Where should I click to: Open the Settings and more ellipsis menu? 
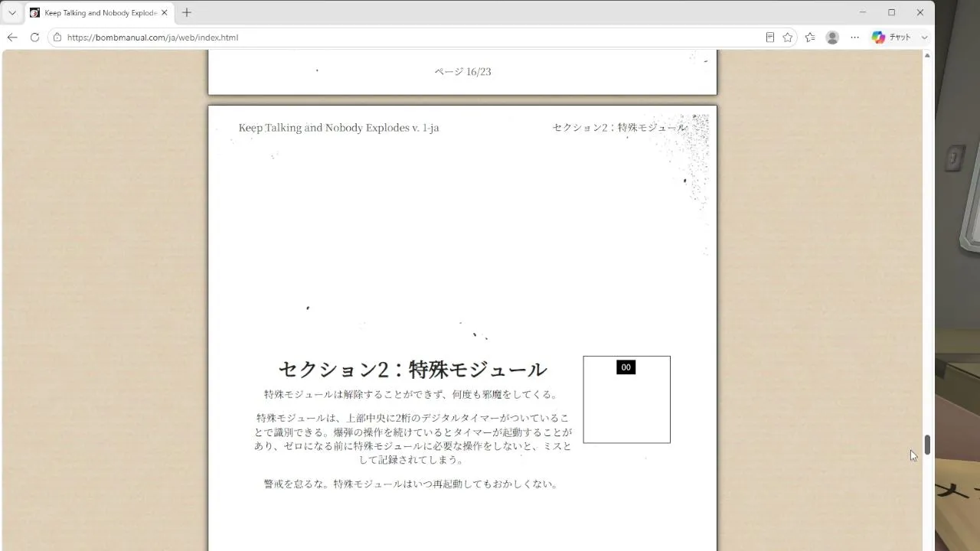click(854, 37)
